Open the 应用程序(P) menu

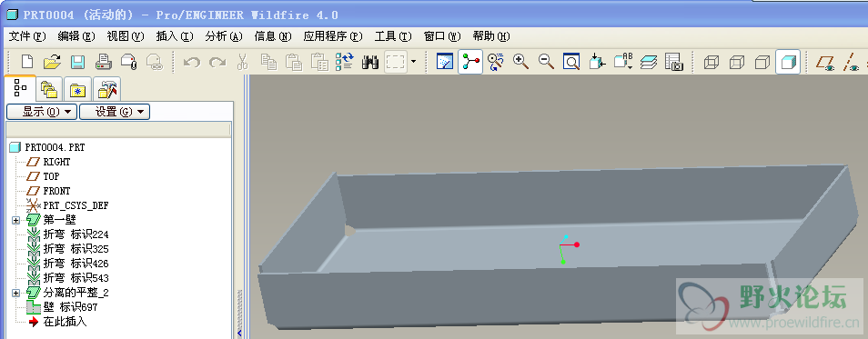(333, 36)
